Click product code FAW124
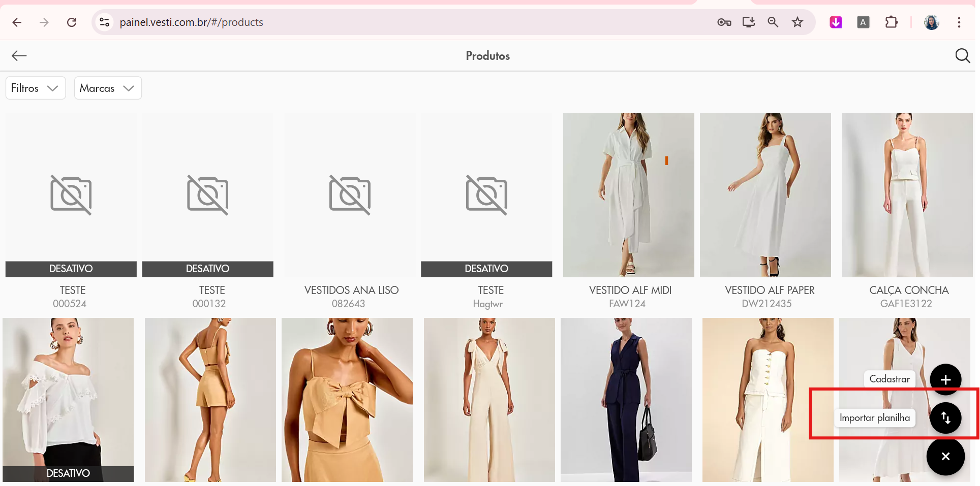The width and height of the screenshot is (980, 486). [627, 304]
